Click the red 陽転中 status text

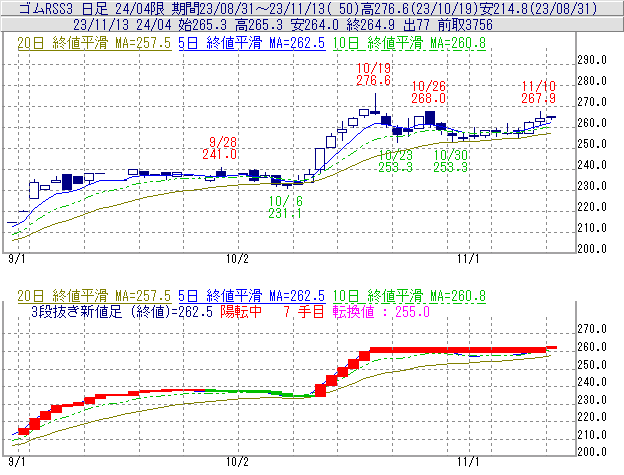click(241, 311)
